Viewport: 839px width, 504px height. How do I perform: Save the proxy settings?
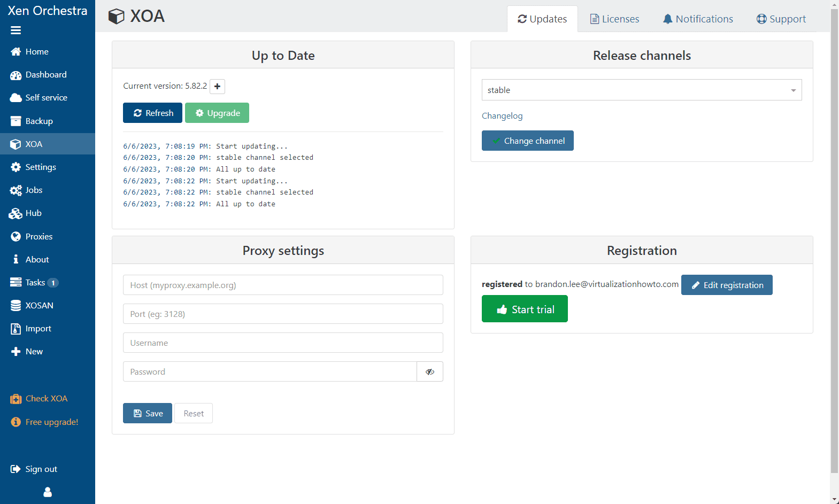point(148,413)
